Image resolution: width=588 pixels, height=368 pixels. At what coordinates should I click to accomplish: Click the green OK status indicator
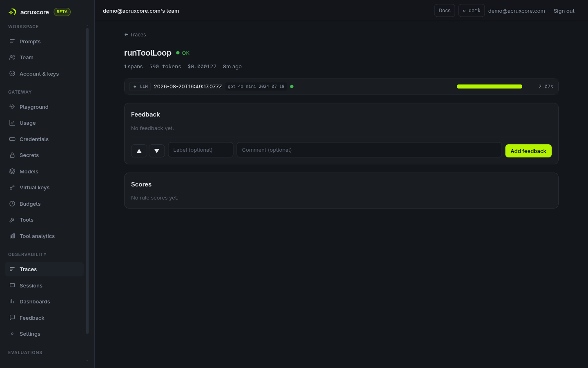click(x=183, y=53)
